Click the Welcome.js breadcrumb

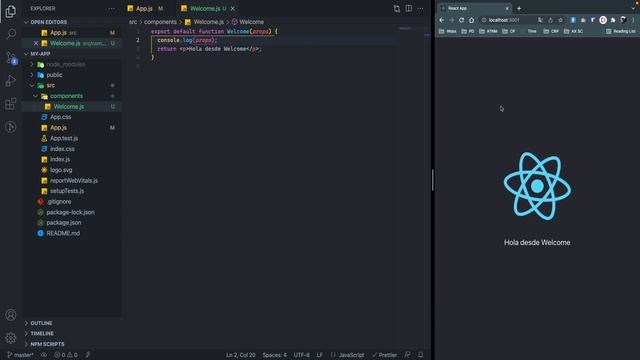(204, 22)
